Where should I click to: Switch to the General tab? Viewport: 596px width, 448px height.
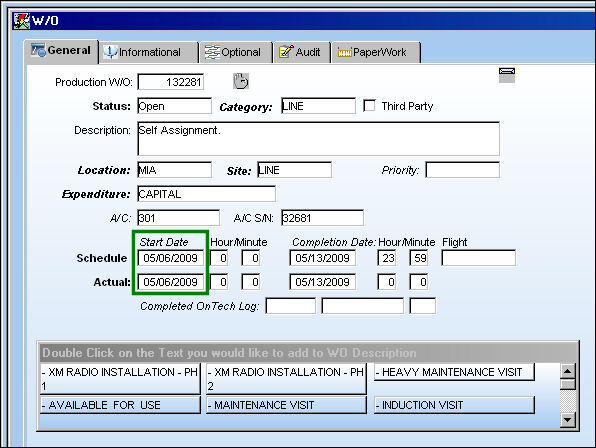62,51
